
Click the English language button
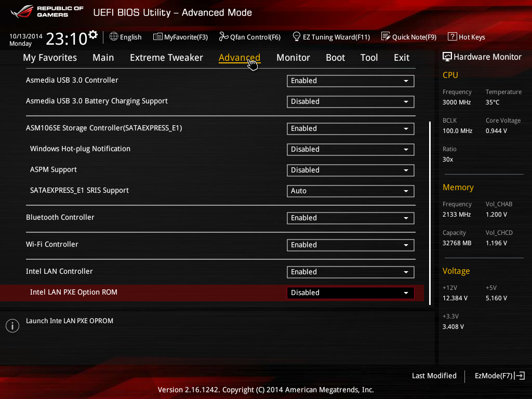[x=126, y=37]
